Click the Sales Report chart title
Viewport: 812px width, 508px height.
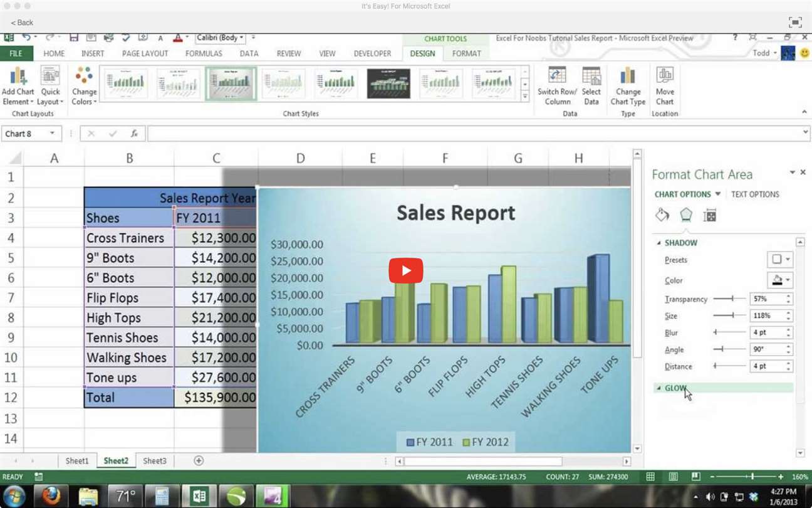click(x=455, y=213)
